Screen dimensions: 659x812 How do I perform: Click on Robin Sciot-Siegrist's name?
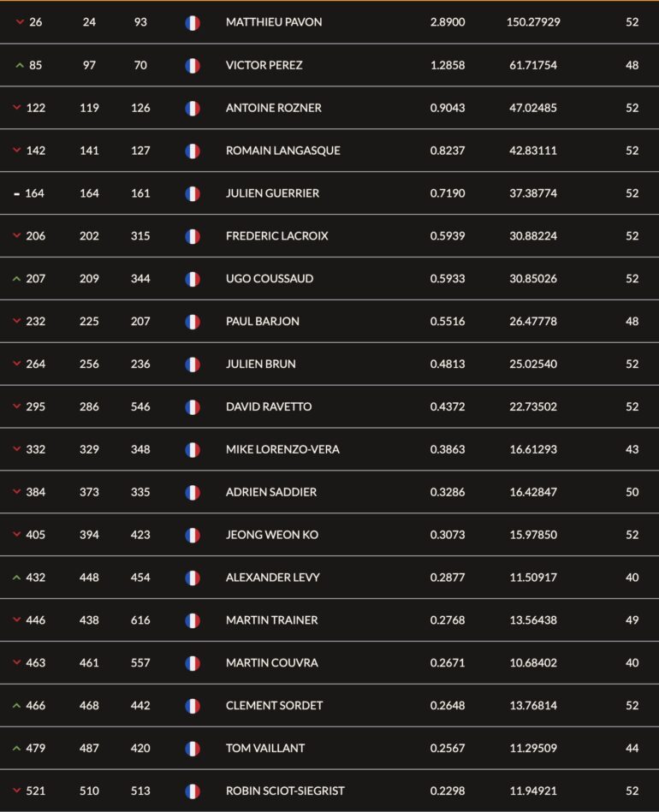pyautogui.click(x=285, y=791)
